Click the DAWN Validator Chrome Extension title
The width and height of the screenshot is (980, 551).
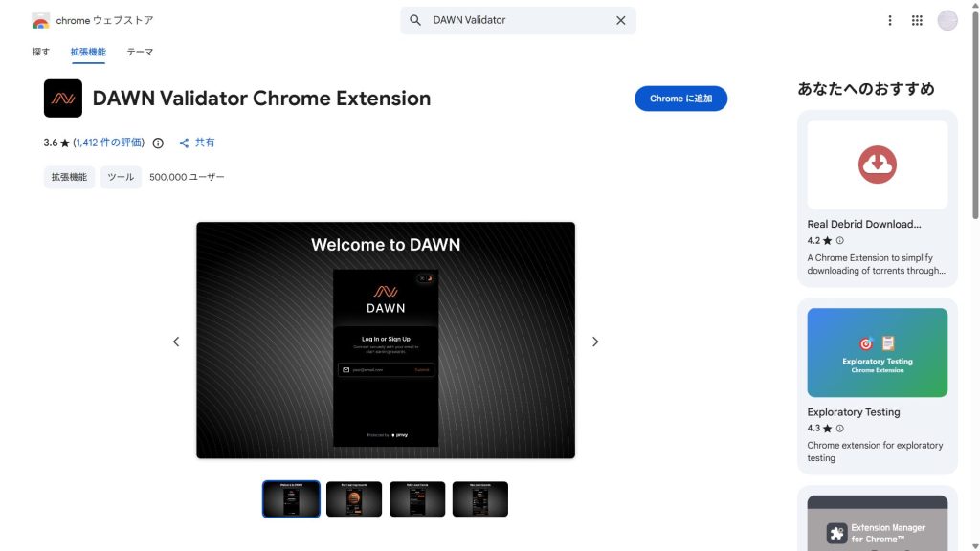click(x=261, y=99)
